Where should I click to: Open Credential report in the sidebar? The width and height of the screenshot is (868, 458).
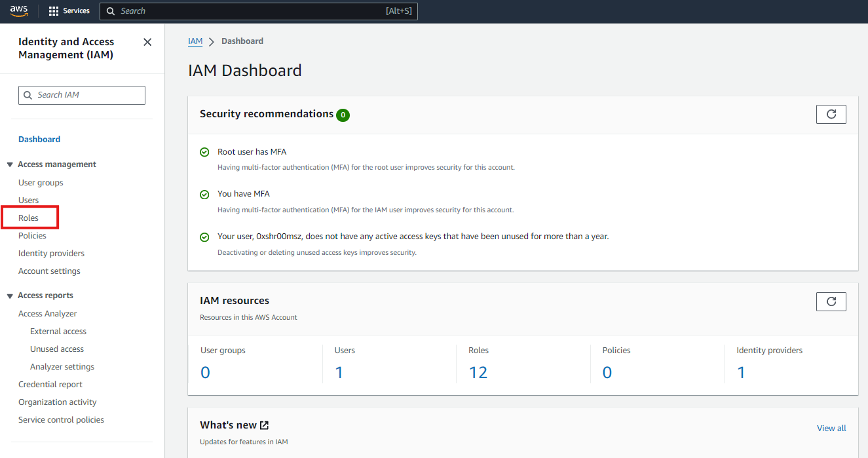click(x=50, y=384)
